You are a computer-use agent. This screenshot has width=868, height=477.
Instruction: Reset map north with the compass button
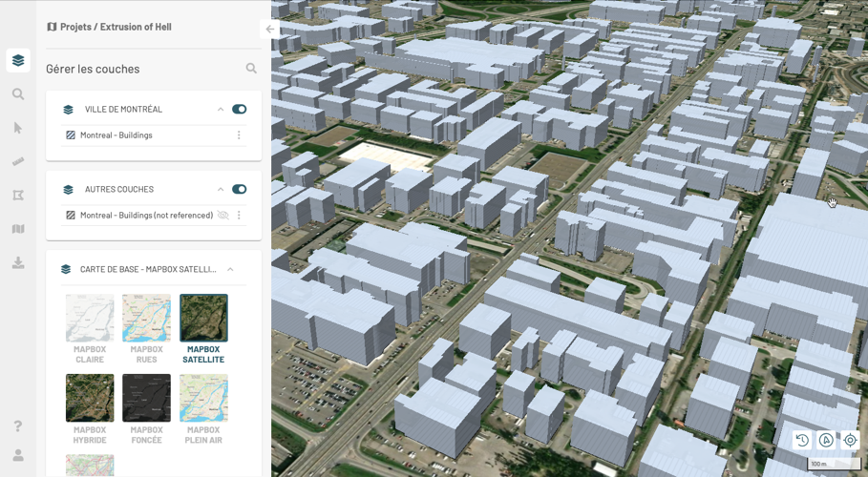click(826, 440)
